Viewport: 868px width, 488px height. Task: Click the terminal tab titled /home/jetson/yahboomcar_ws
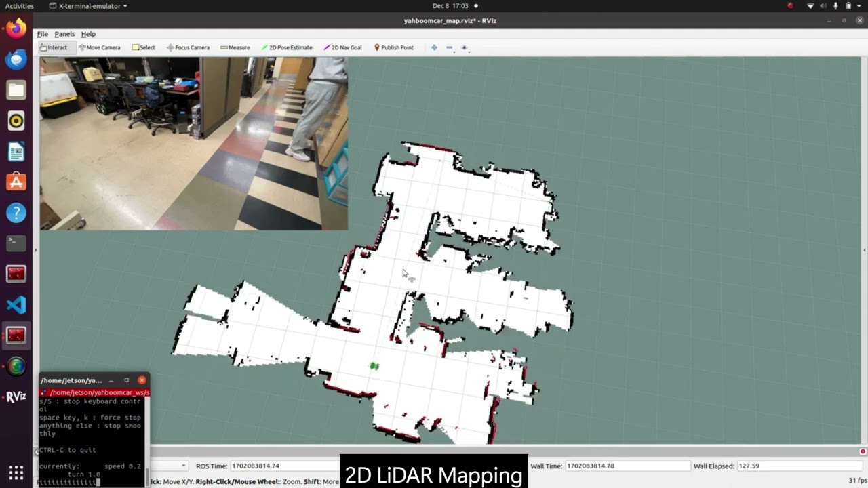coord(94,392)
